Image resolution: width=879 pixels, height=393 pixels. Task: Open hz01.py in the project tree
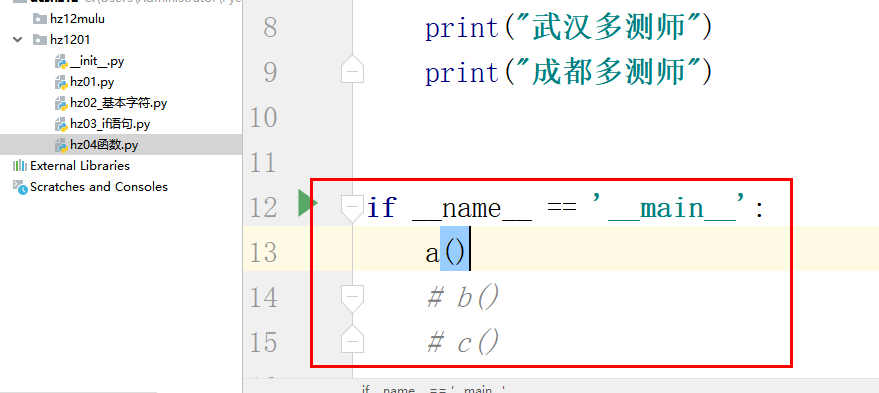click(92, 82)
